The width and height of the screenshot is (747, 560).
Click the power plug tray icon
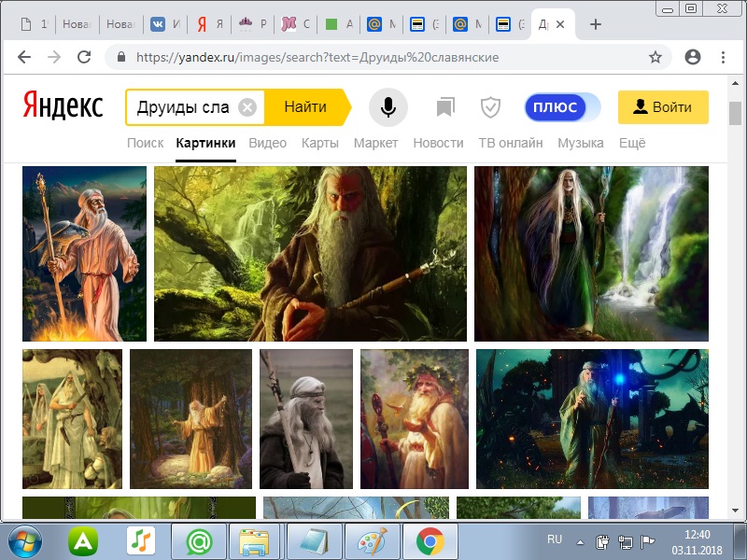click(x=602, y=541)
